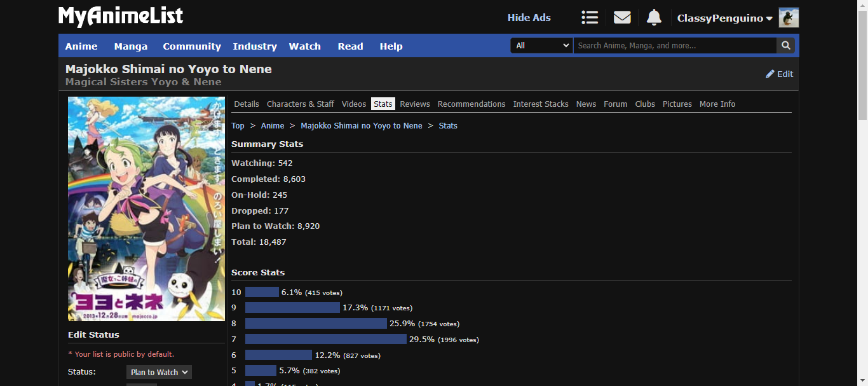Screen dimensions: 868x386
Task: Click the Stats breadcrumb link
Action: tap(448, 126)
